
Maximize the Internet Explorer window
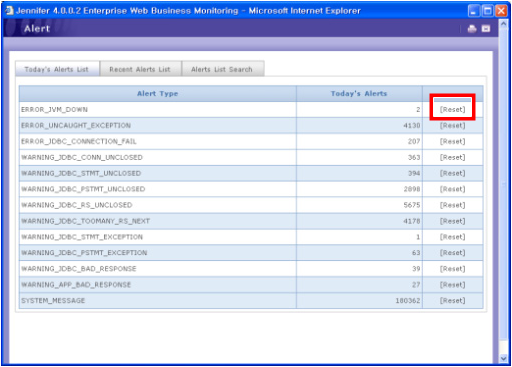click(x=488, y=11)
